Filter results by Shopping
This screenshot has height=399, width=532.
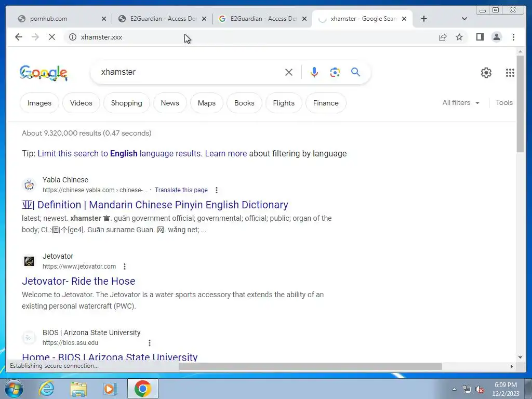tap(127, 103)
